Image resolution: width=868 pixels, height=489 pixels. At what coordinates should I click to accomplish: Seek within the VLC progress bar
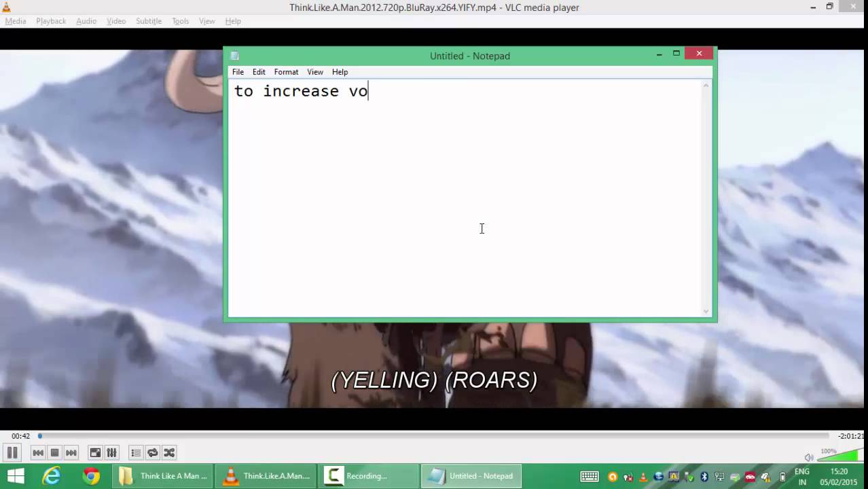click(433, 436)
